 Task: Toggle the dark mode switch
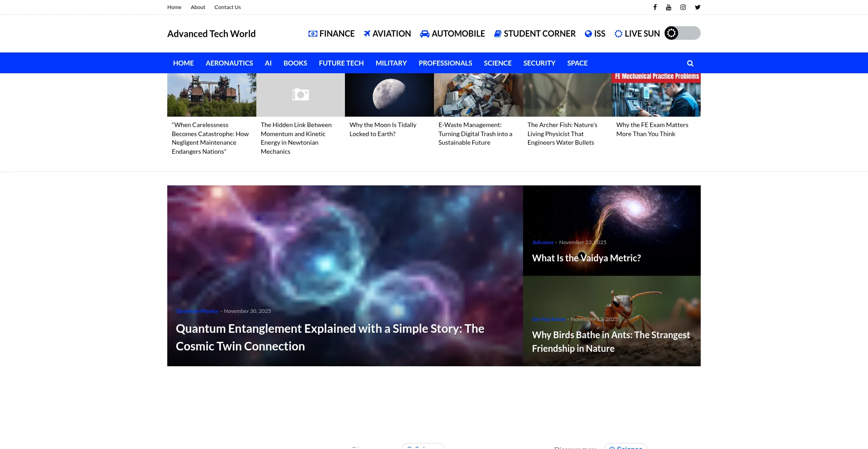click(682, 33)
